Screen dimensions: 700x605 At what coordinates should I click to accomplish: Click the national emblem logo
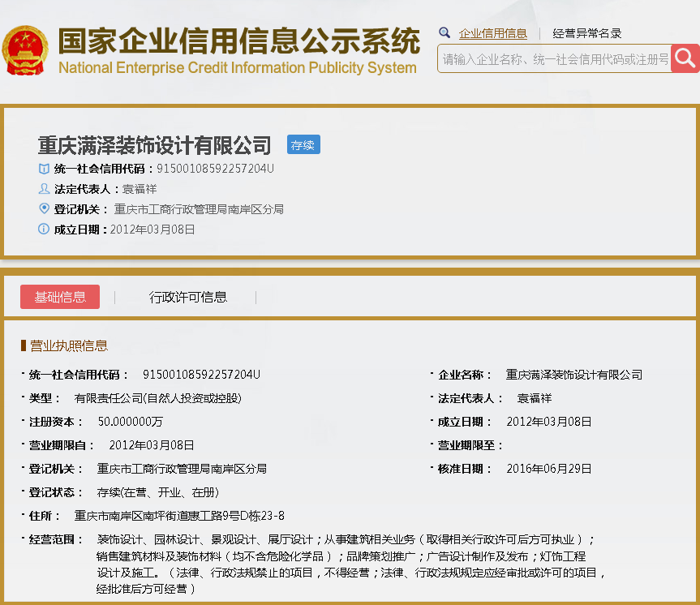(25, 50)
